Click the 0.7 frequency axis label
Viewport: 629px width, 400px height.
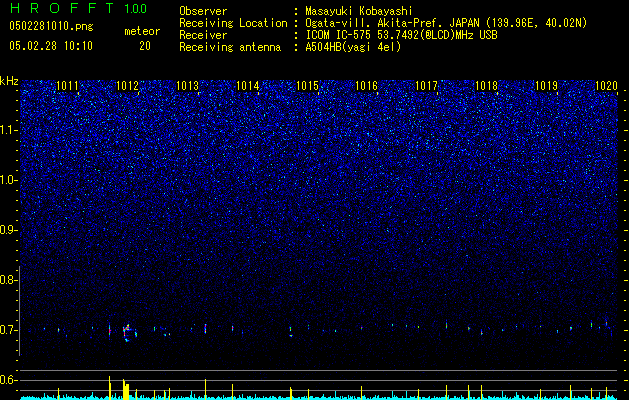click(8, 330)
